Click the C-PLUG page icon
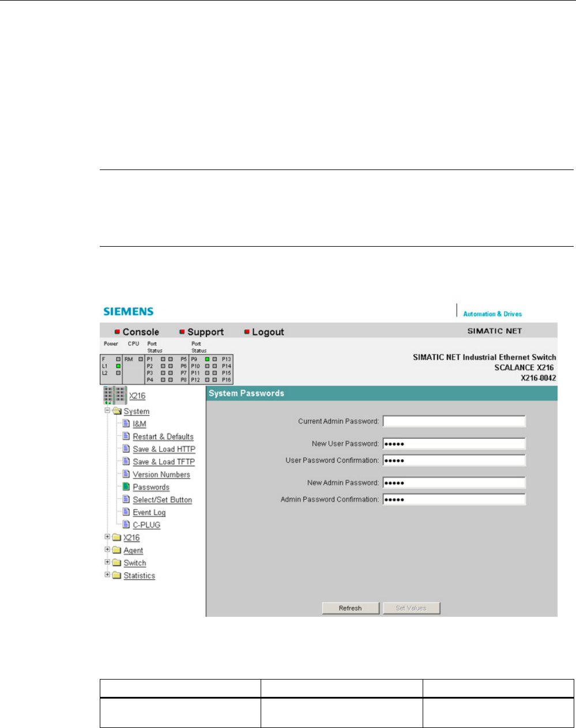Image resolution: width=576 pixels, height=728 pixels. pyautogui.click(x=126, y=525)
